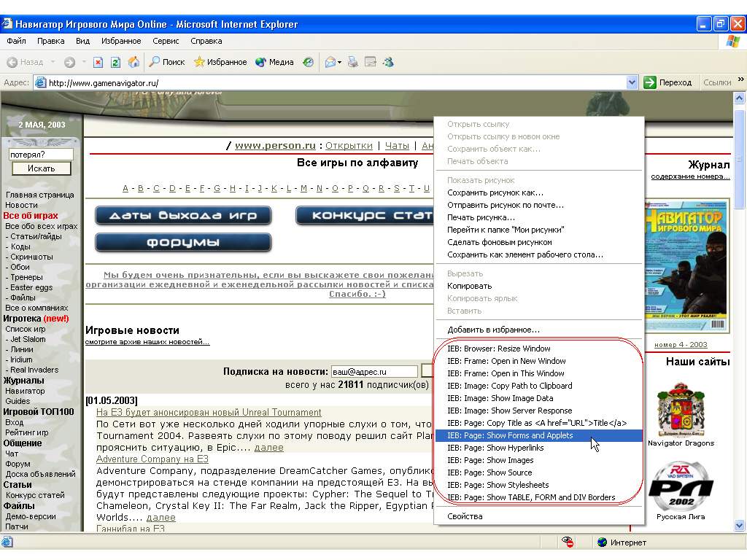Open 'Главная страница' sidebar link
The width and height of the screenshot is (747, 560).
[x=40, y=195]
